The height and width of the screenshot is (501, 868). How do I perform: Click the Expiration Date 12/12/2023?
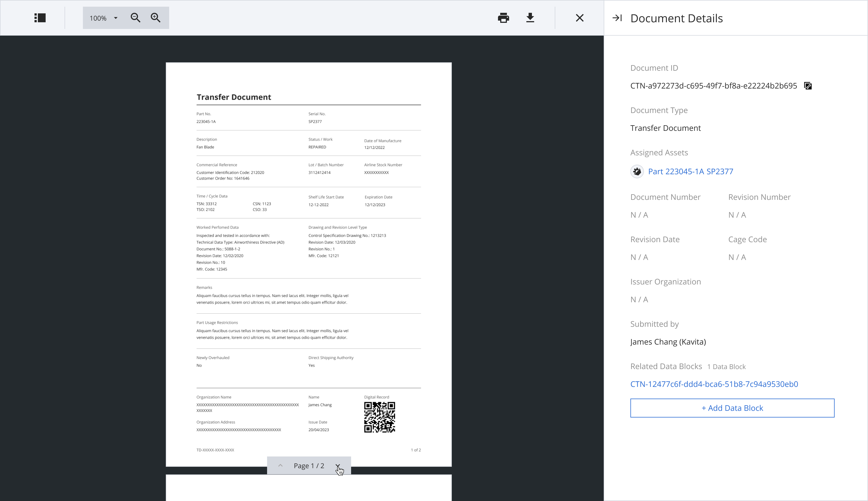(x=375, y=205)
